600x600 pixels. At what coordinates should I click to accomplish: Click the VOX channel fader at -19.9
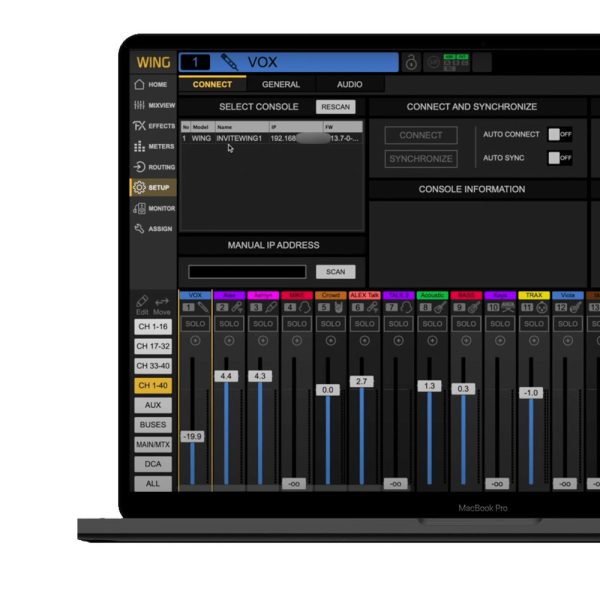[192, 436]
